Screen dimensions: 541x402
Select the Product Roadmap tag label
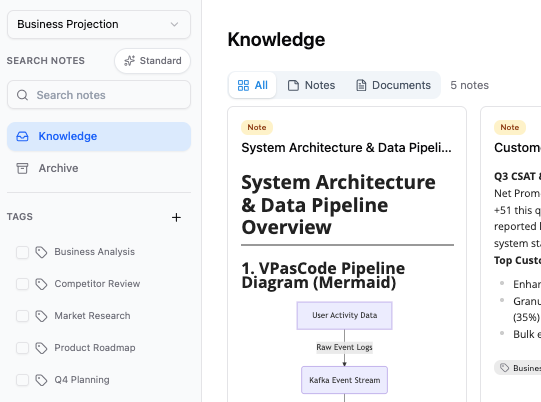click(x=95, y=348)
